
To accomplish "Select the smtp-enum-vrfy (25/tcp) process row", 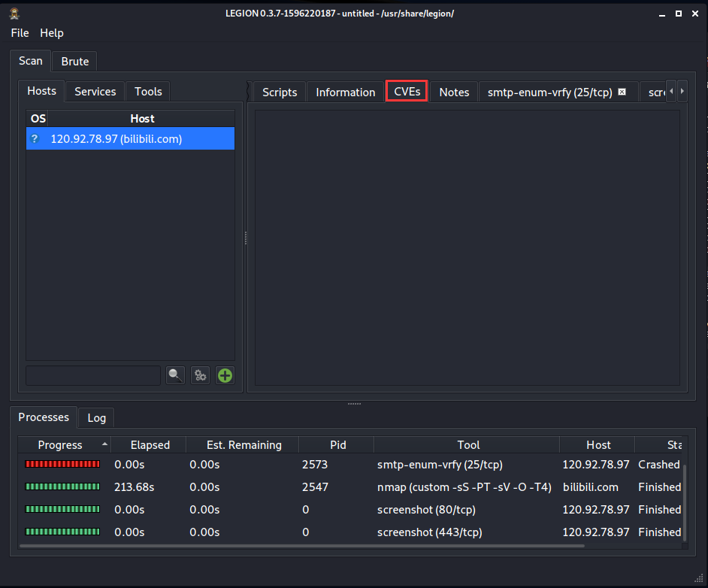I will point(350,464).
